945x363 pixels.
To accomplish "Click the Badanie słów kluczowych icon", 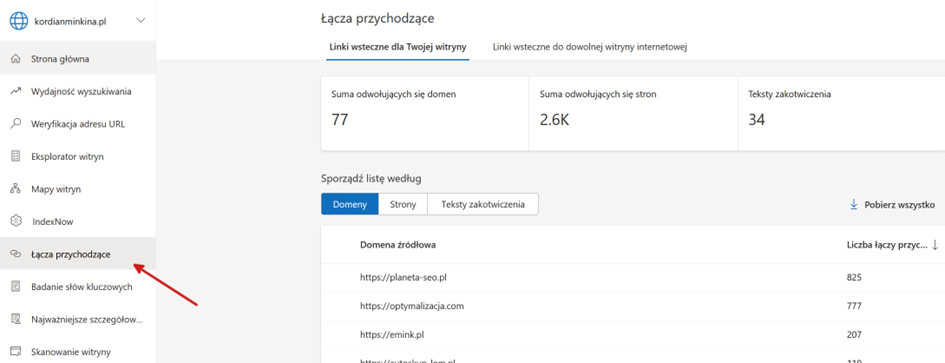I will coord(16,286).
